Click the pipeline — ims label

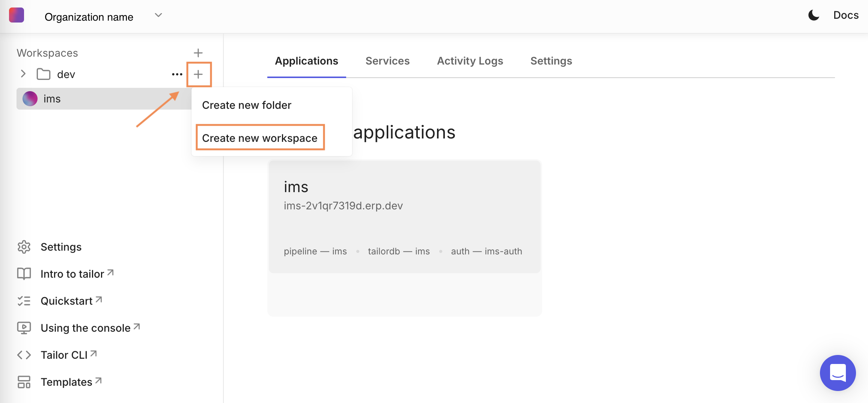point(315,251)
